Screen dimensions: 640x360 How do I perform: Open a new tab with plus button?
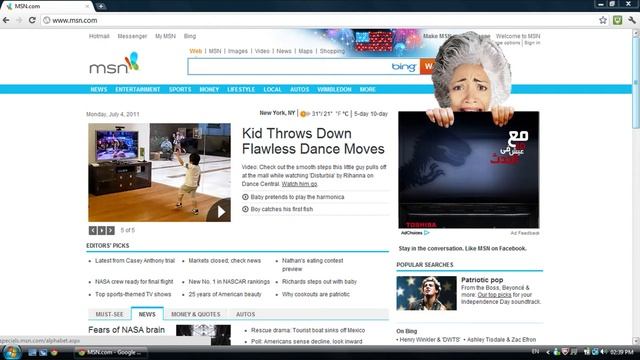[x=101, y=6]
